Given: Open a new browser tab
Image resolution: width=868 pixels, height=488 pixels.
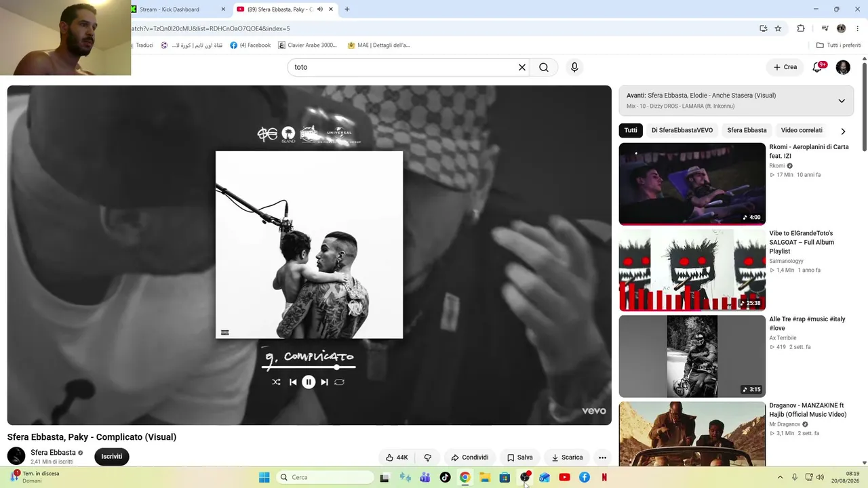Looking at the screenshot, I should 347,9.
